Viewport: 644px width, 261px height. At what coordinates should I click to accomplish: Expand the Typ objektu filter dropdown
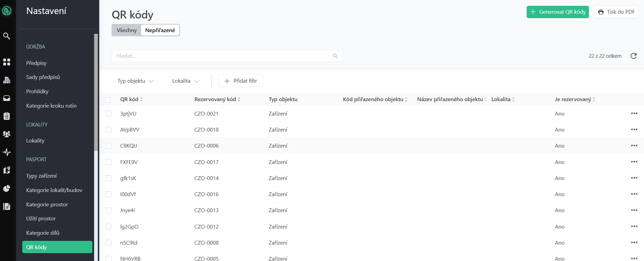click(136, 81)
